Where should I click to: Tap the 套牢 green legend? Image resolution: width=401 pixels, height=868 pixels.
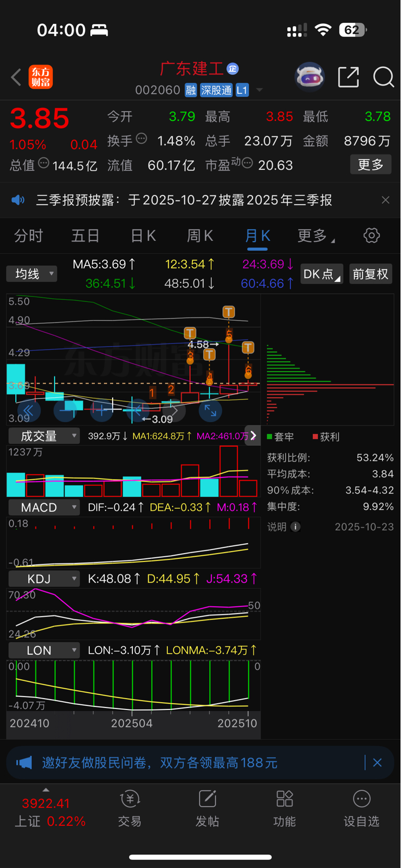[281, 437]
